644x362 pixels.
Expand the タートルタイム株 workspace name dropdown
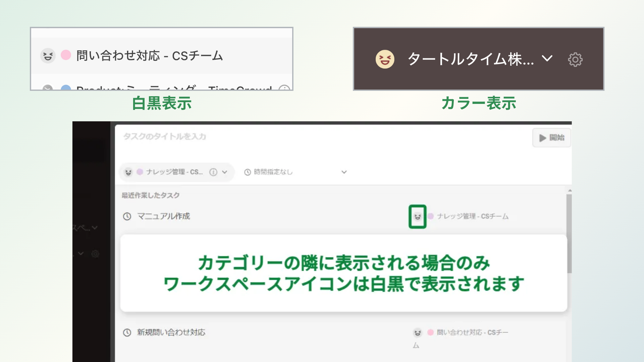click(x=547, y=59)
